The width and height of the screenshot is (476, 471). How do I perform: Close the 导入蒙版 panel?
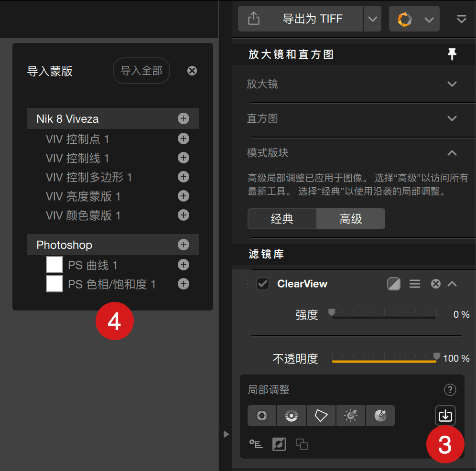click(192, 71)
